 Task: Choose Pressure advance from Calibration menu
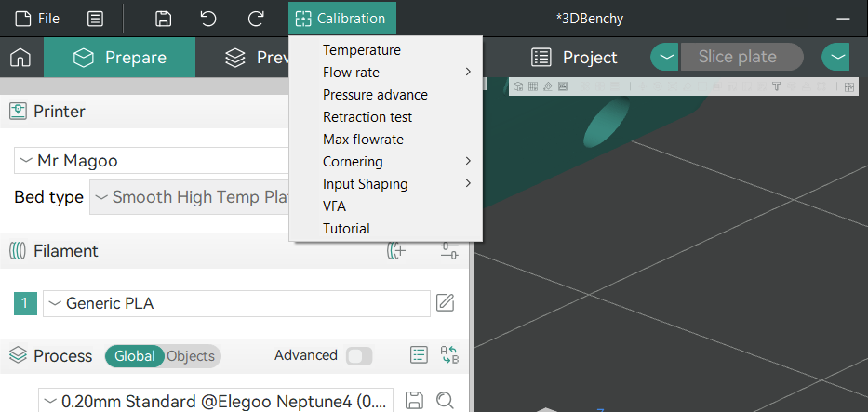pyautogui.click(x=375, y=95)
